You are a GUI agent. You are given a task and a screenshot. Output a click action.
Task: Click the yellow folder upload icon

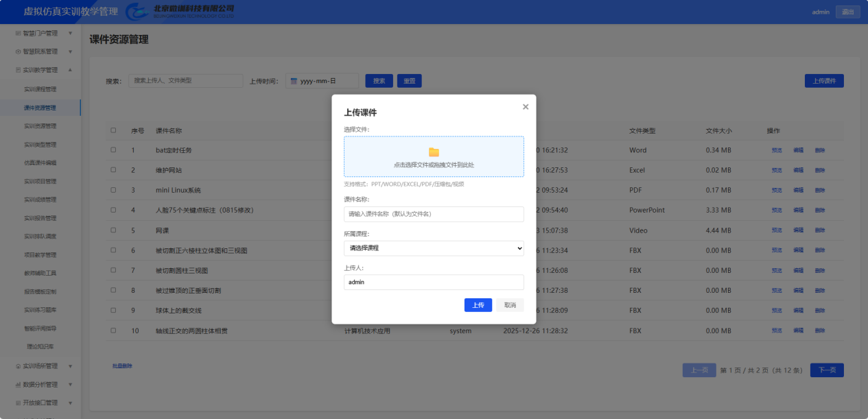pyautogui.click(x=434, y=152)
